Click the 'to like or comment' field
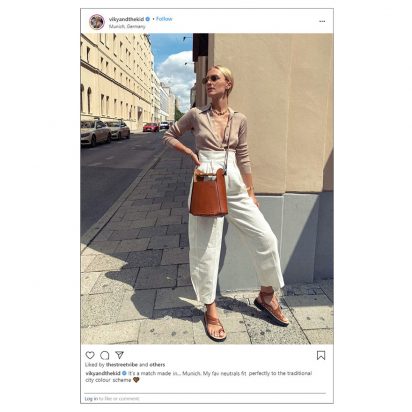The height and width of the screenshot is (412, 412). point(119,399)
